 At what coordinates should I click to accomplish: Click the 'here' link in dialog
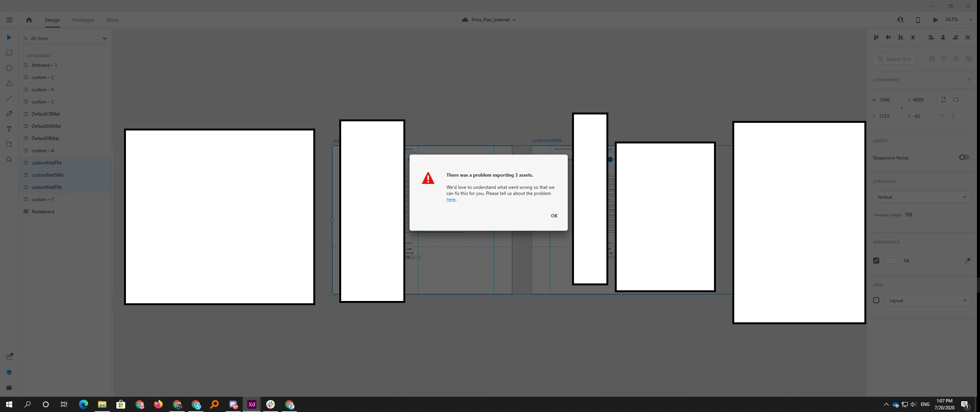tap(451, 200)
